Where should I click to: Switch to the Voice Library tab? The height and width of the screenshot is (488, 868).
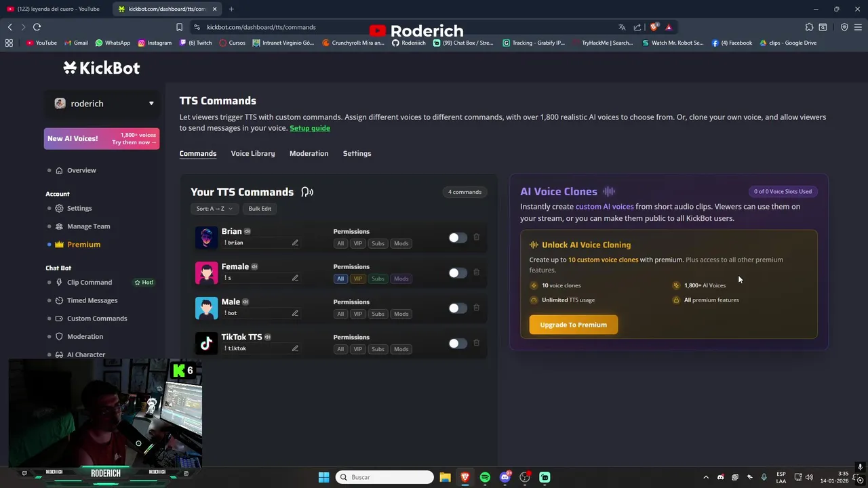(x=253, y=153)
